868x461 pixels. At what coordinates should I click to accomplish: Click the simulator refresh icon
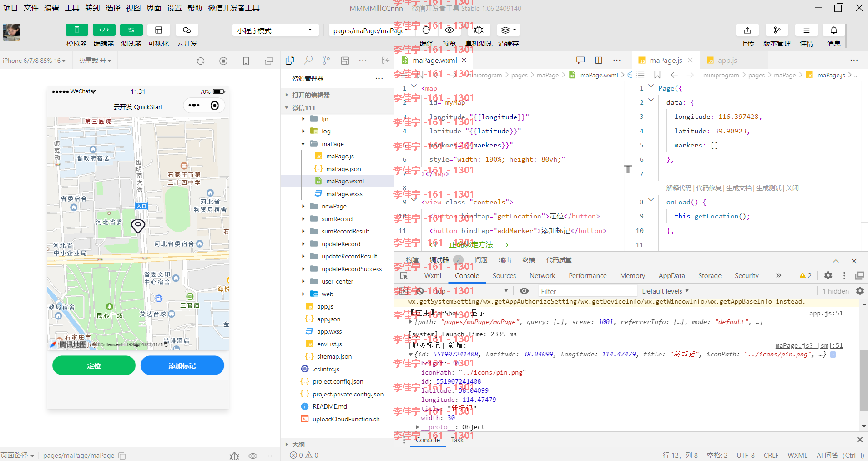tap(201, 61)
